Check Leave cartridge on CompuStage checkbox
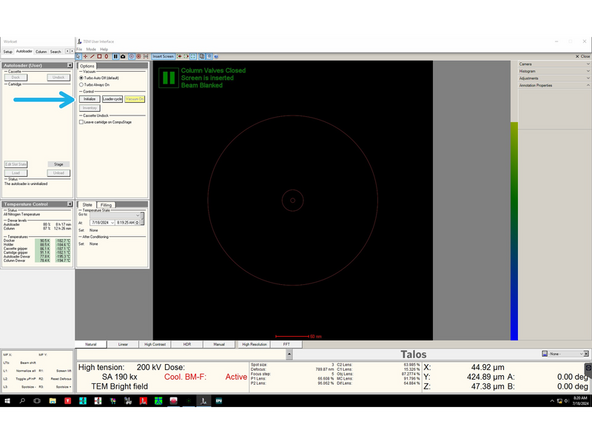 pos(81,122)
